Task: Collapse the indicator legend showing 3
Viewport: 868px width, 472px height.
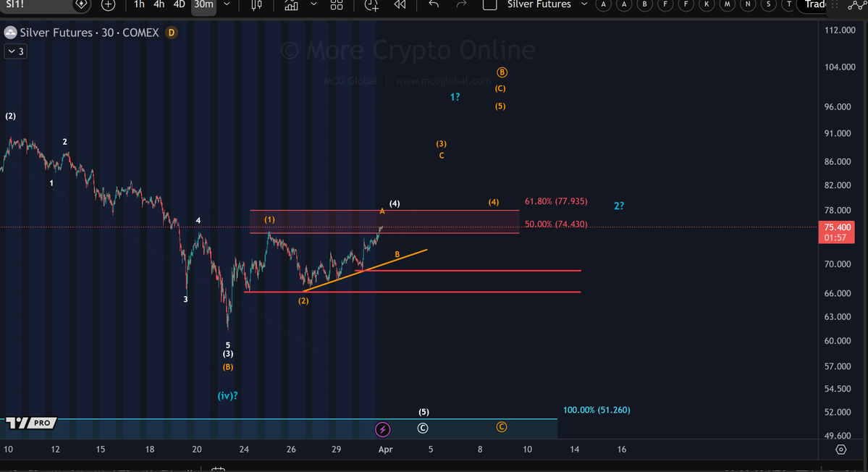Action: (x=15, y=51)
